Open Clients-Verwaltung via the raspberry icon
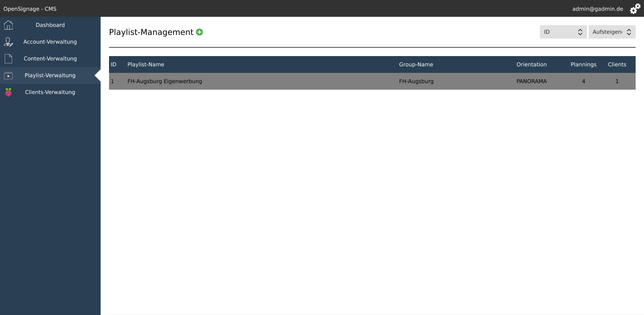Image resolution: width=644 pixels, height=315 pixels. pyautogui.click(x=8, y=92)
